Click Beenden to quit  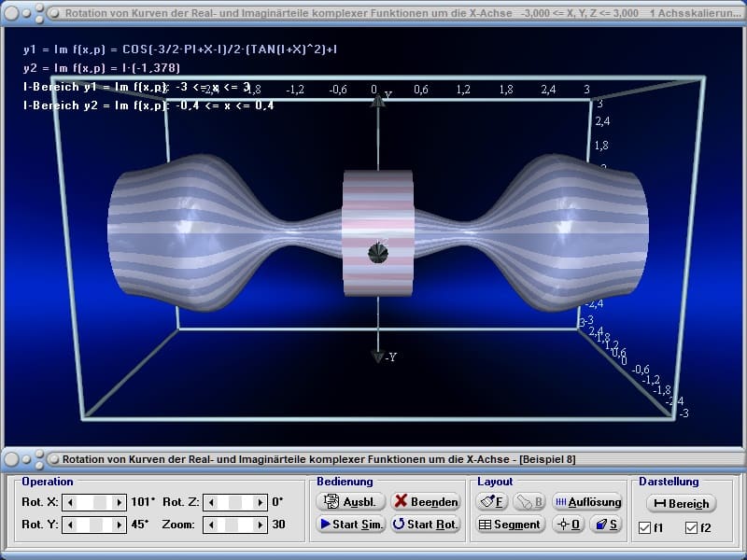(426, 501)
